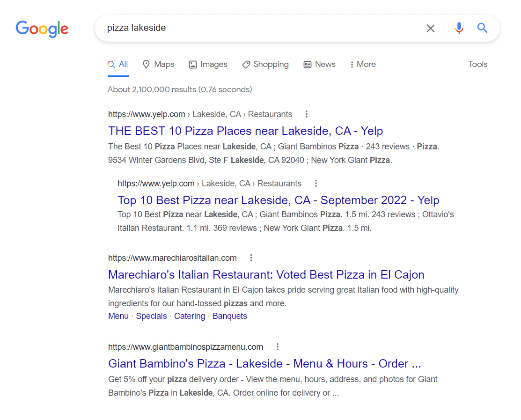This screenshot has height=420, width=521.
Task: Click the Google logo
Action: [42, 29]
